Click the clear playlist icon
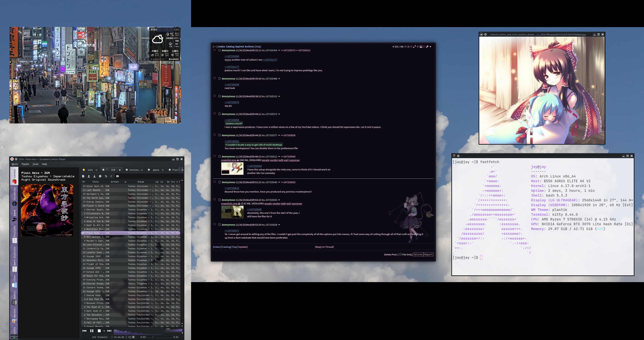The image size is (644, 340). pos(100,176)
